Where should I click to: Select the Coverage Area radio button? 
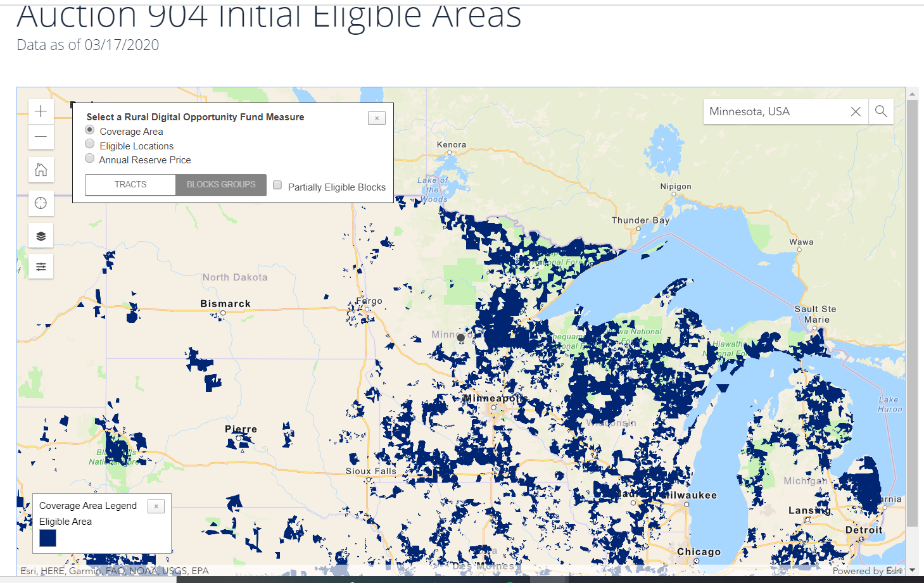[89, 129]
